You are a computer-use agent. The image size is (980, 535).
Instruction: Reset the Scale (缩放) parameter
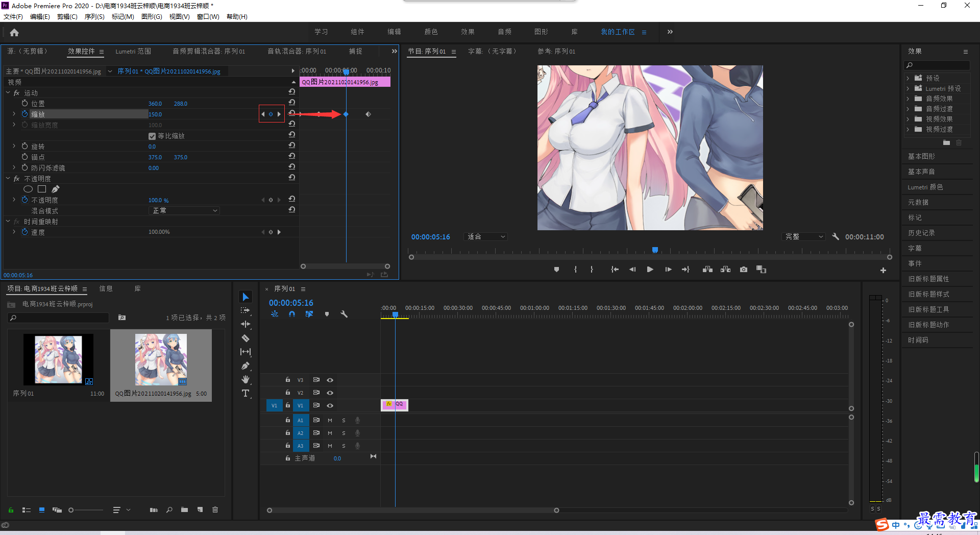(x=292, y=113)
